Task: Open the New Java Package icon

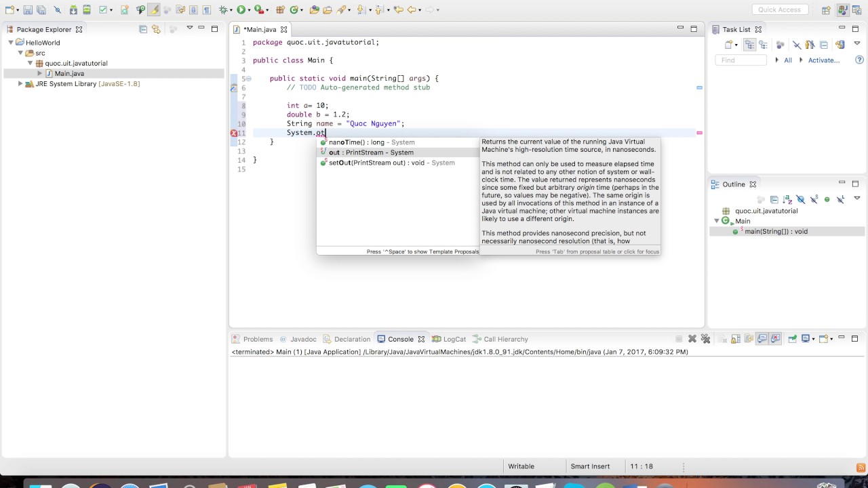Action: coord(279,9)
